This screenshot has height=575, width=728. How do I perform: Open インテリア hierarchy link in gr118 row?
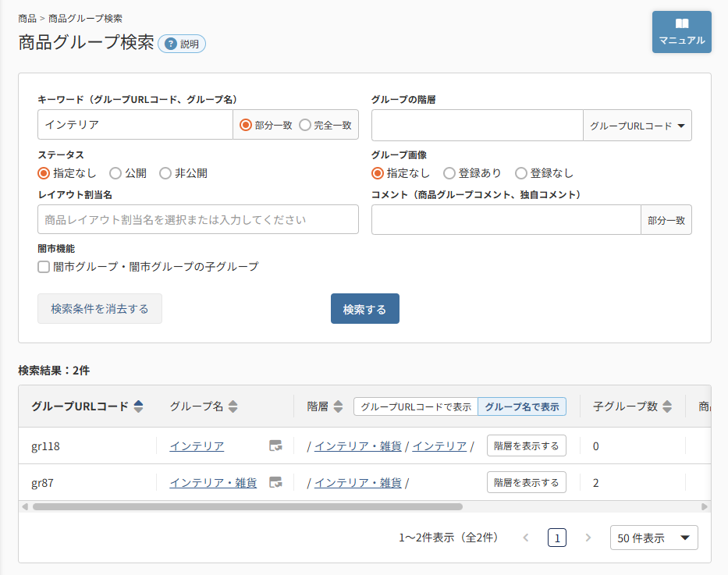[x=439, y=446]
